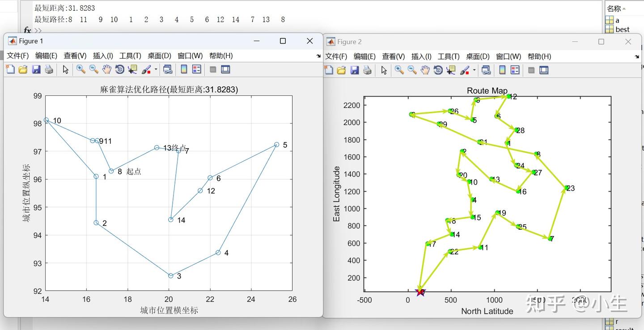Toggle Insert Colorbar in Figure 1 toolbar
644x330 pixels.
pos(184,69)
